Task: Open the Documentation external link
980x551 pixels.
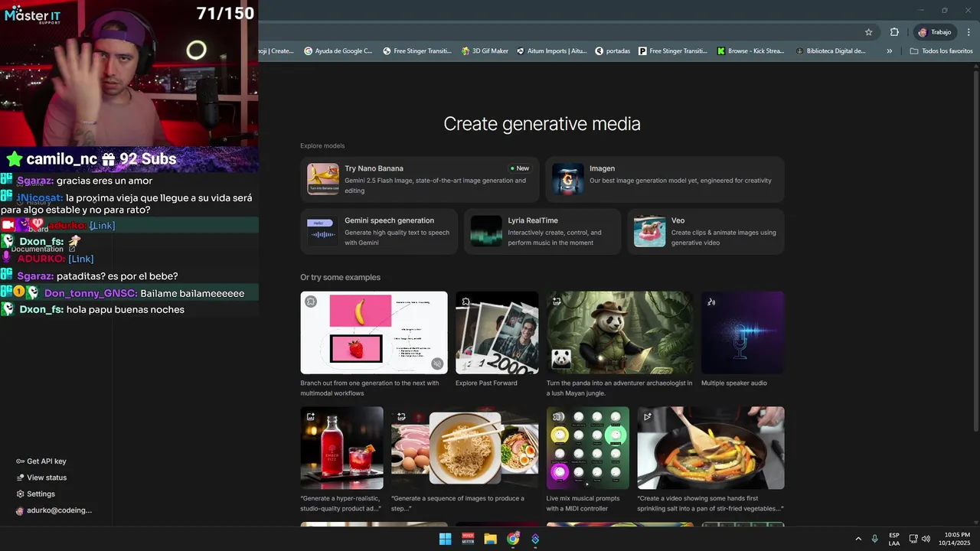Action: pyautogui.click(x=43, y=249)
